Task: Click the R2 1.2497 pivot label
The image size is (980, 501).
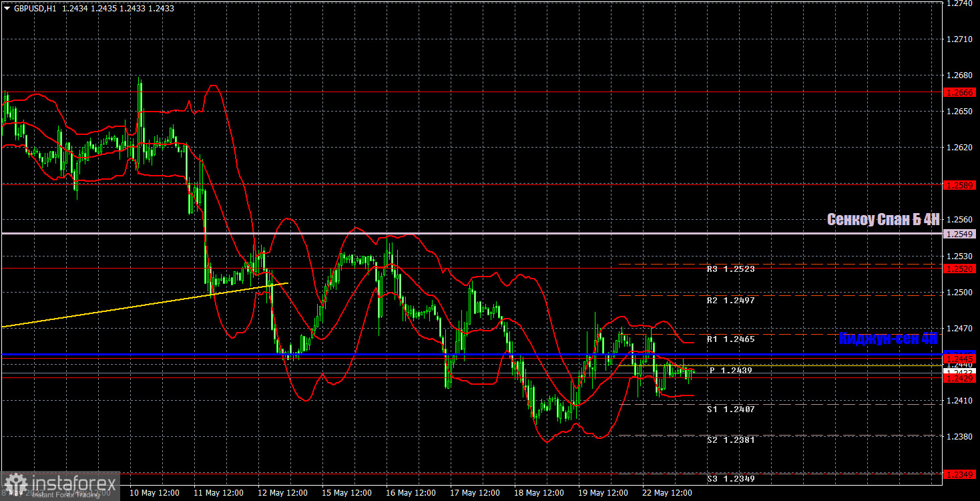Action: (730, 300)
